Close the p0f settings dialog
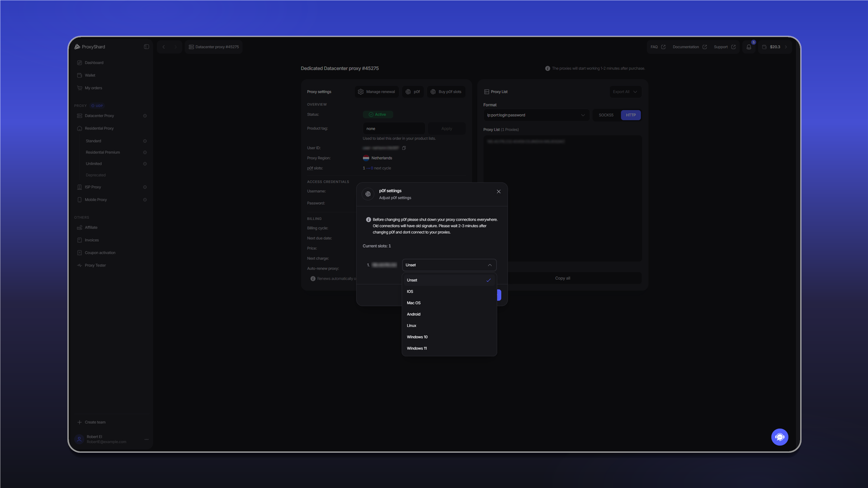The image size is (868, 488). (499, 192)
